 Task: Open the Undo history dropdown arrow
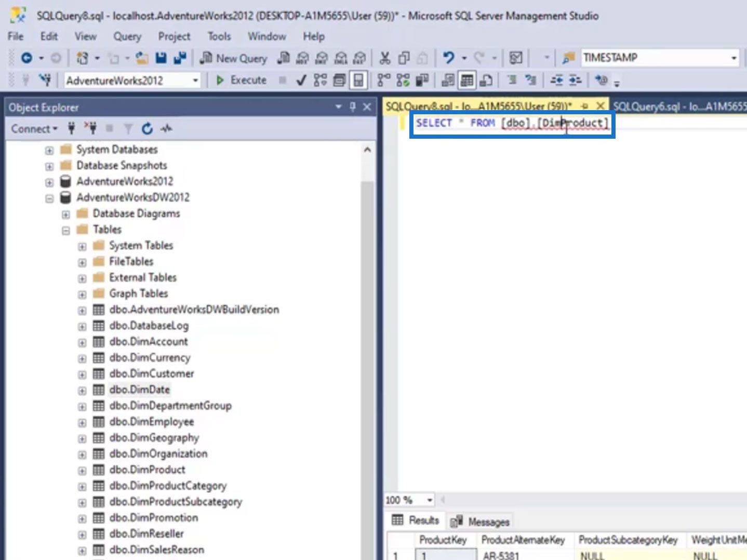pyautogui.click(x=464, y=58)
